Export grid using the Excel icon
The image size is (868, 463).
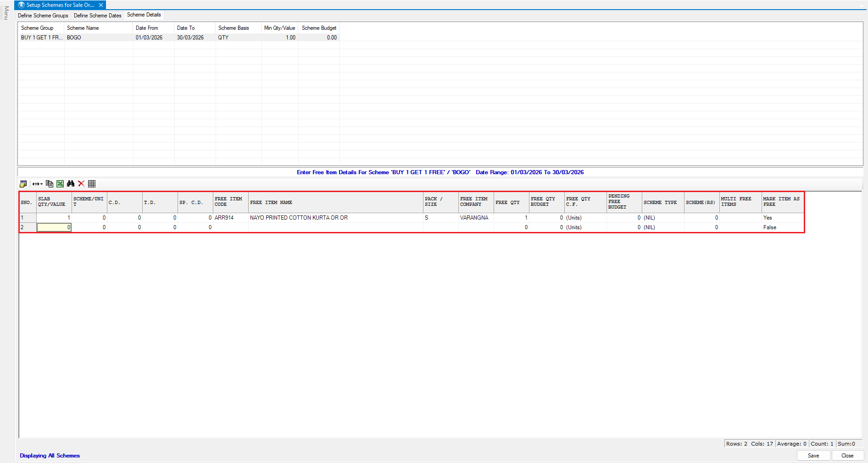(x=60, y=184)
